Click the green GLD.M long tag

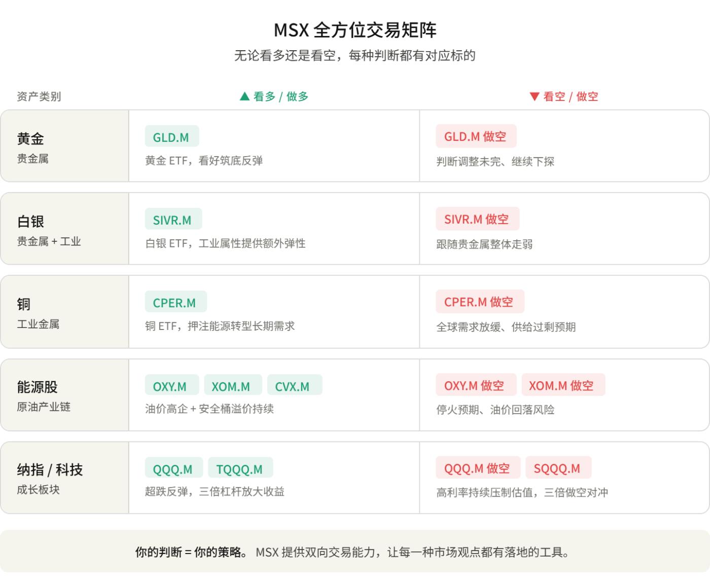[x=171, y=137]
